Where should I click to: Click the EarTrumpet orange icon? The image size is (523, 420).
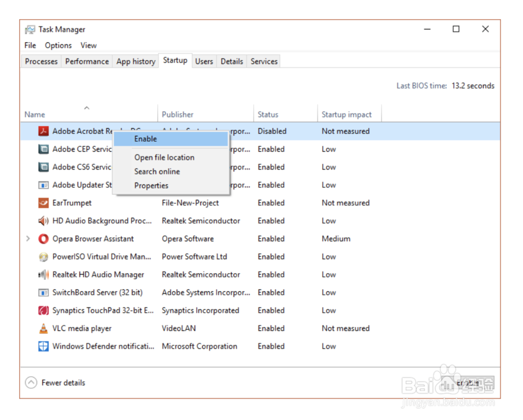pyautogui.click(x=43, y=203)
